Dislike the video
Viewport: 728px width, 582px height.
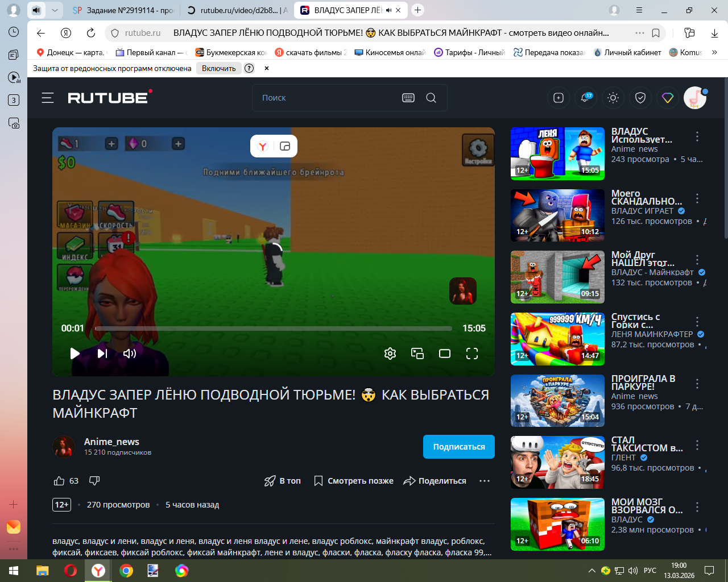pos(94,481)
